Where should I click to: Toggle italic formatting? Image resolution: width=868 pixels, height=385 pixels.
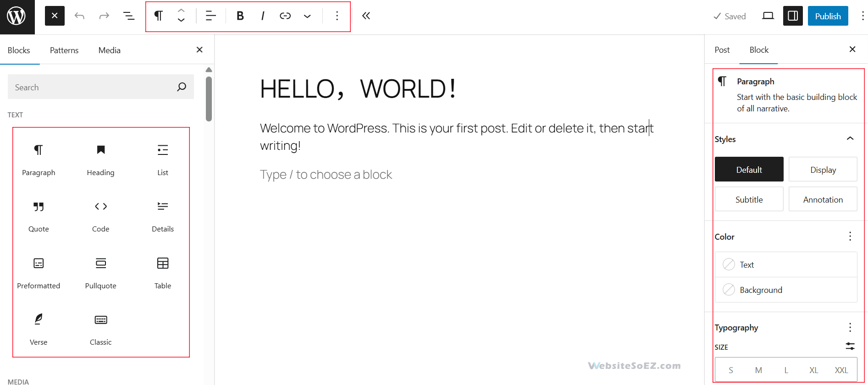(262, 16)
